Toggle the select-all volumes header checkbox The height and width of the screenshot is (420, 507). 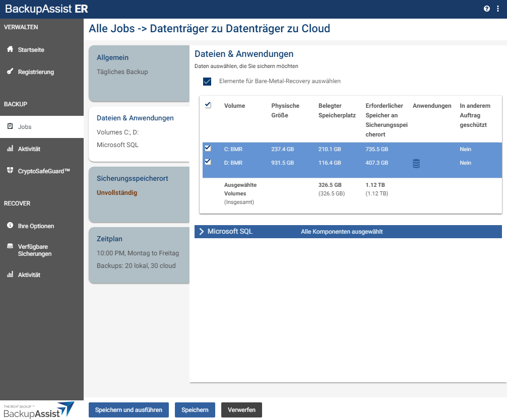208,105
